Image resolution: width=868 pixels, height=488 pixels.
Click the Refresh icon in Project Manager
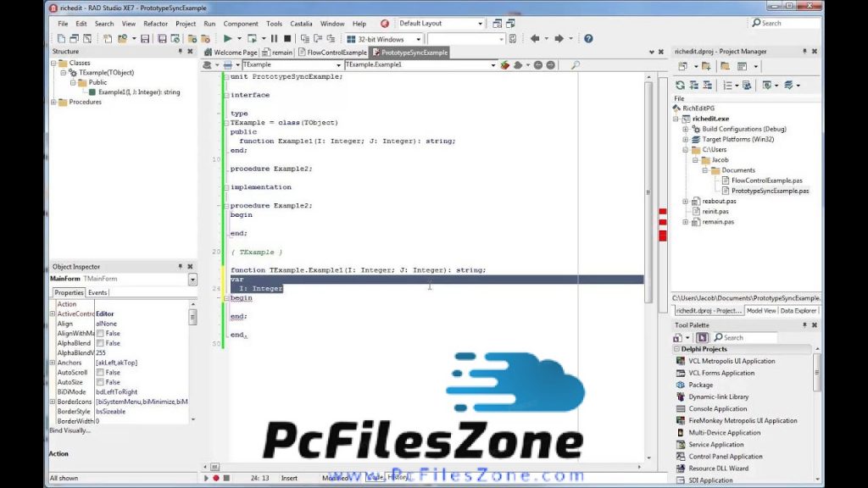click(680, 86)
